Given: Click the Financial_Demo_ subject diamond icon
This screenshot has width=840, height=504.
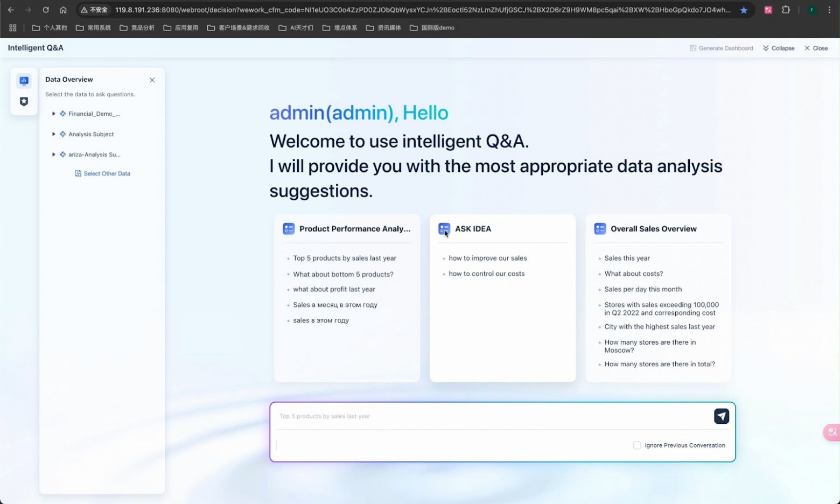Looking at the screenshot, I should 62,114.
